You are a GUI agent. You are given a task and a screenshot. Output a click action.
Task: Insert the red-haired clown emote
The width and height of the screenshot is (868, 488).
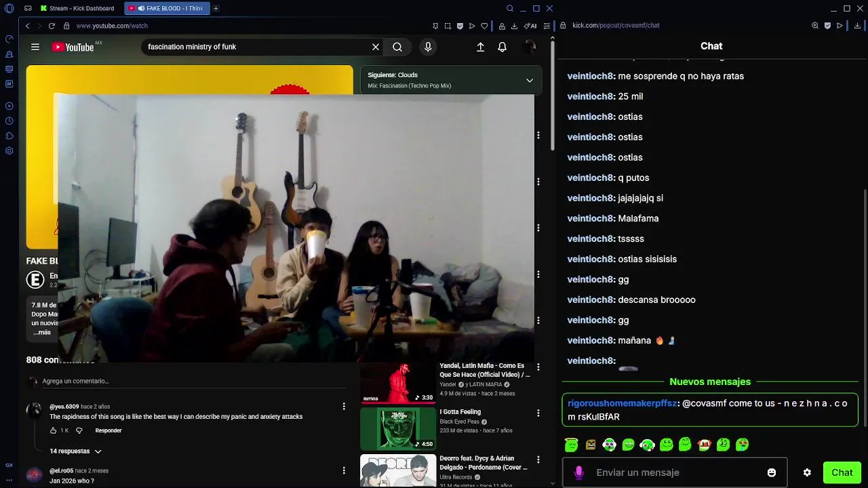pyautogui.click(x=704, y=445)
